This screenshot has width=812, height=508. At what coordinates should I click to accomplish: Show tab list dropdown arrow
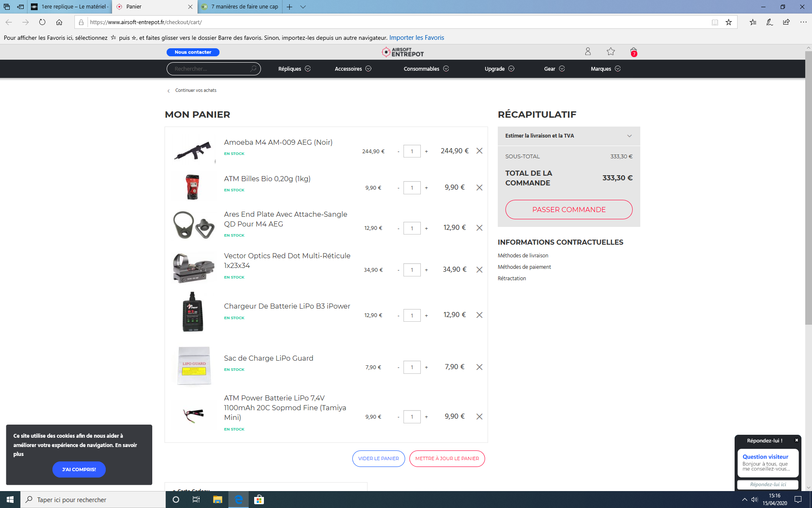pos(303,7)
